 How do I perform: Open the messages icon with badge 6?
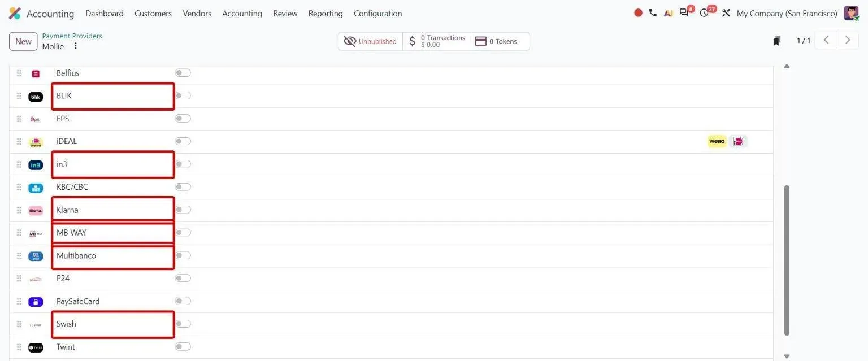[684, 13]
